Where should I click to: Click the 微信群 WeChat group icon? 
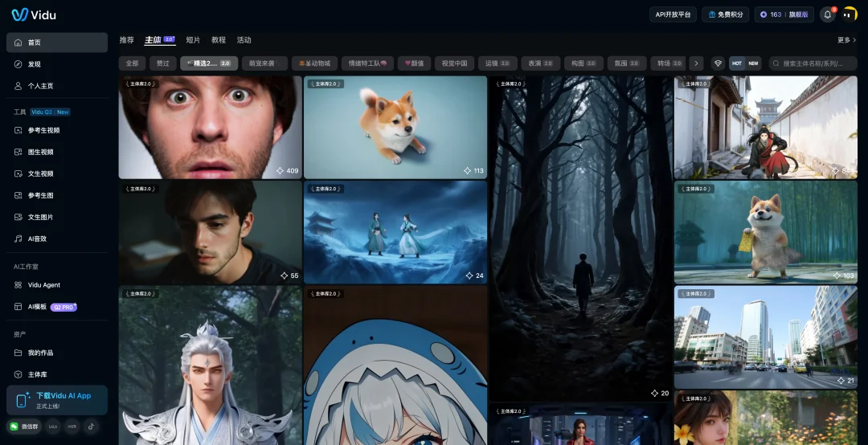point(24,426)
